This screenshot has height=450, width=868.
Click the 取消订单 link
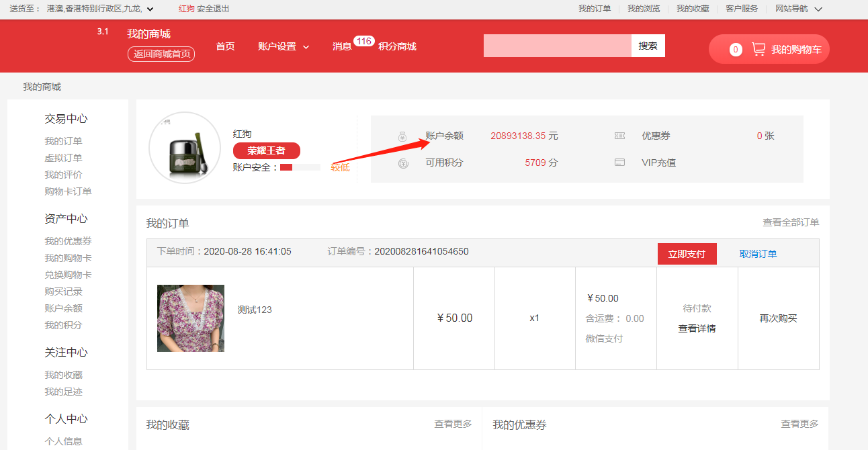pos(758,254)
